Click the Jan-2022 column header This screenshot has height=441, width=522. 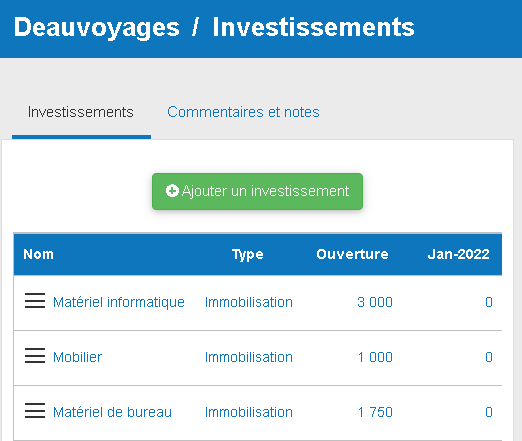pyautogui.click(x=458, y=254)
